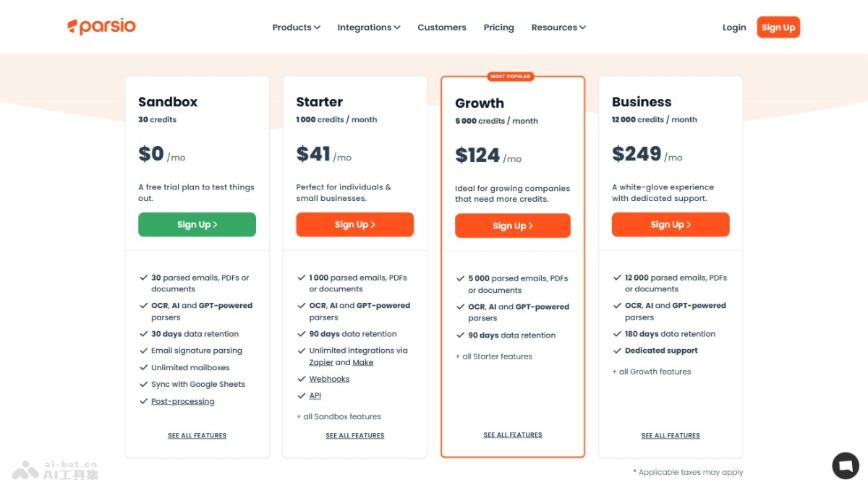Viewport: 868px width, 488px height.
Task: Open the chat support widget
Action: coord(845,466)
